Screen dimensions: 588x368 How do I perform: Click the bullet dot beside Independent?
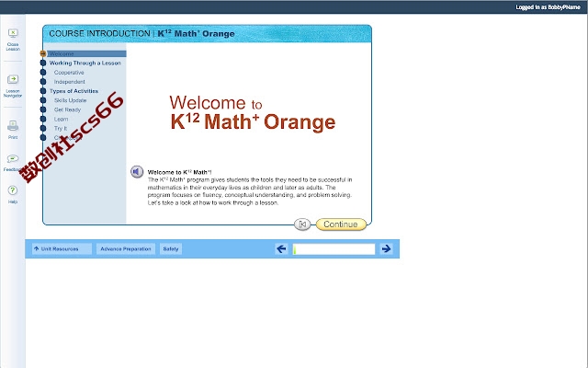[x=43, y=82]
